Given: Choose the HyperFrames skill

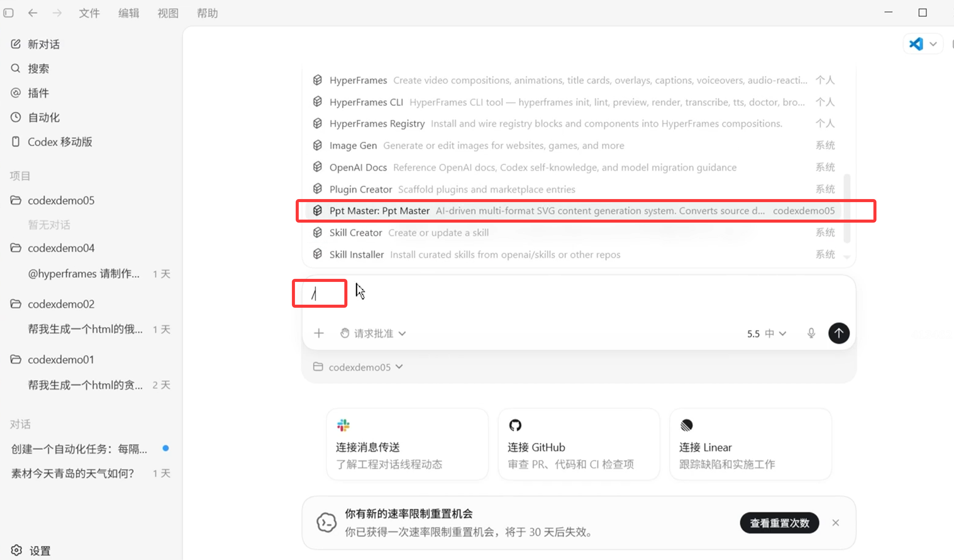Looking at the screenshot, I should pyautogui.click(x=574, y=80).
